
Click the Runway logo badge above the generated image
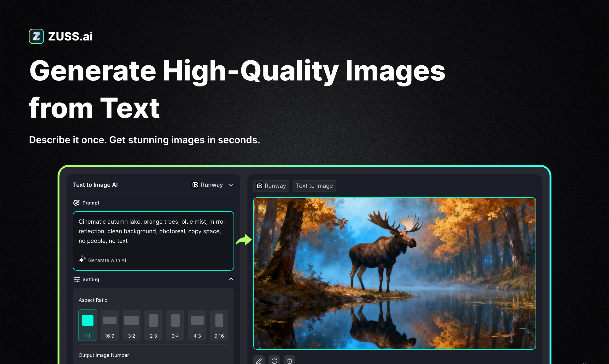260,186
